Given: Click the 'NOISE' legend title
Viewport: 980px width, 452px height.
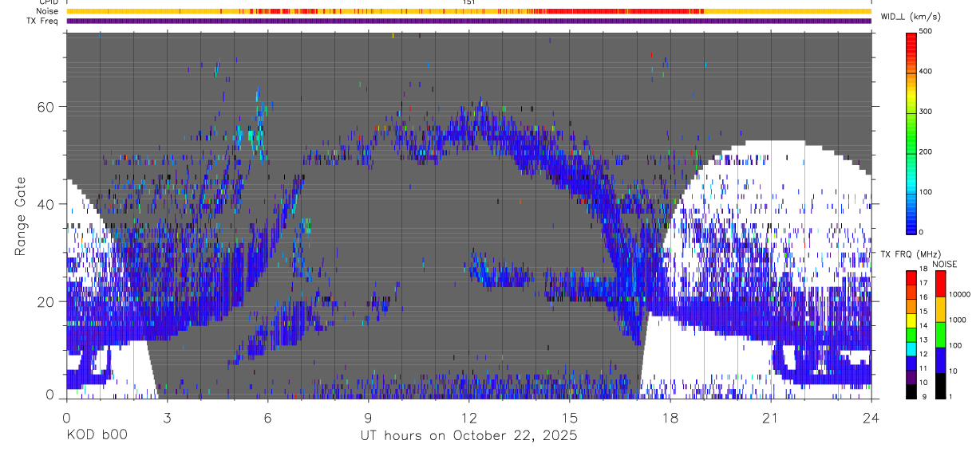Looking at the screenshot, I should click(x=944, y=264).
